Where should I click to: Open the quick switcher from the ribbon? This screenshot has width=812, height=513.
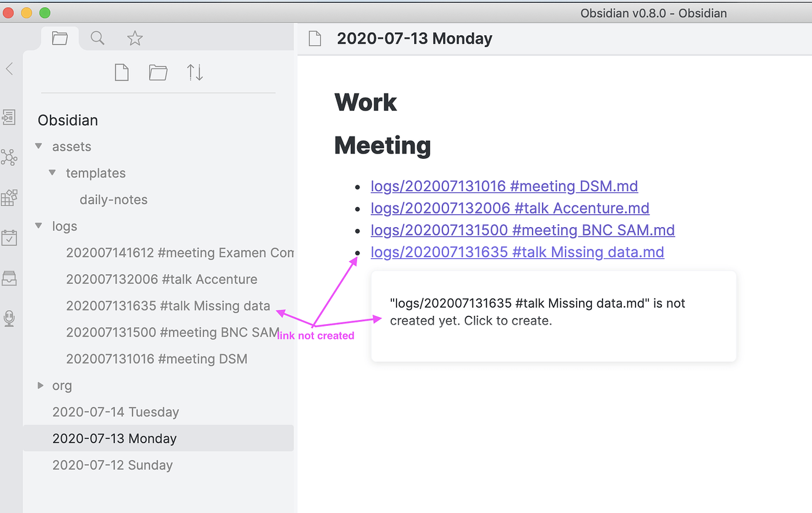coord(9,117)
